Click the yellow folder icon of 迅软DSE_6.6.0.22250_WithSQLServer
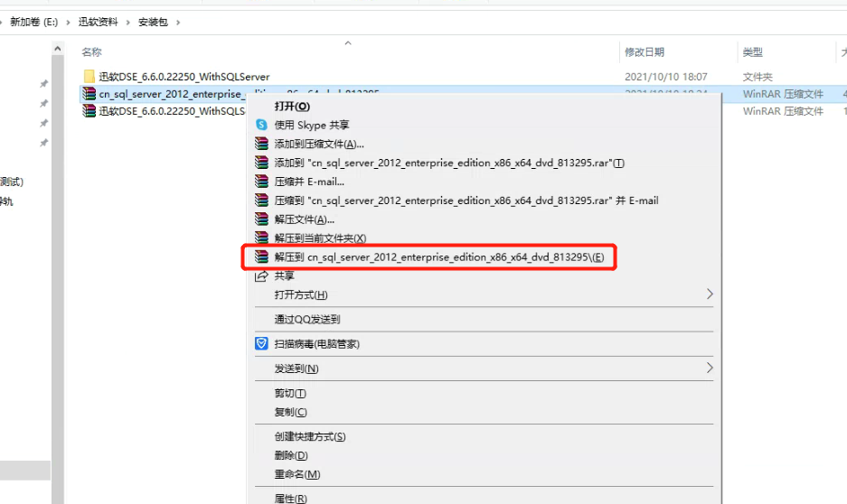 (x=89, y=76)
